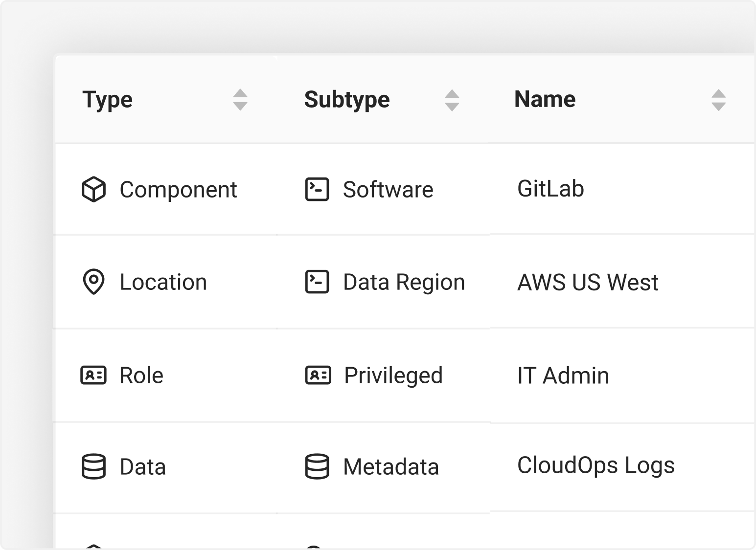Click the ID card icon beside Privileged

318,375
